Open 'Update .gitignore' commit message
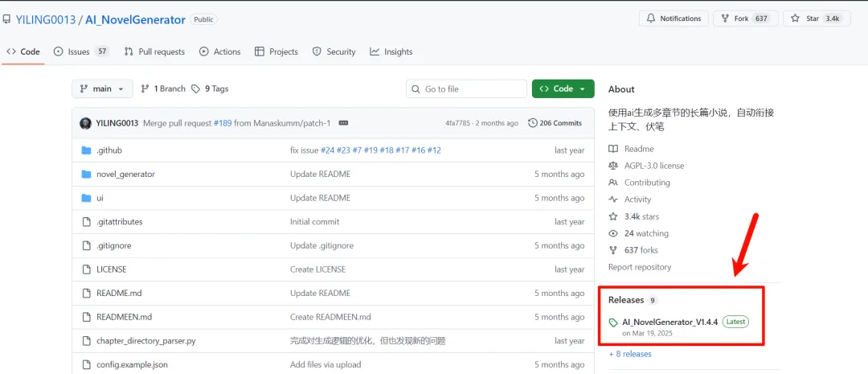Viewport: 868px width, 374px height. [x=321, y=245]
